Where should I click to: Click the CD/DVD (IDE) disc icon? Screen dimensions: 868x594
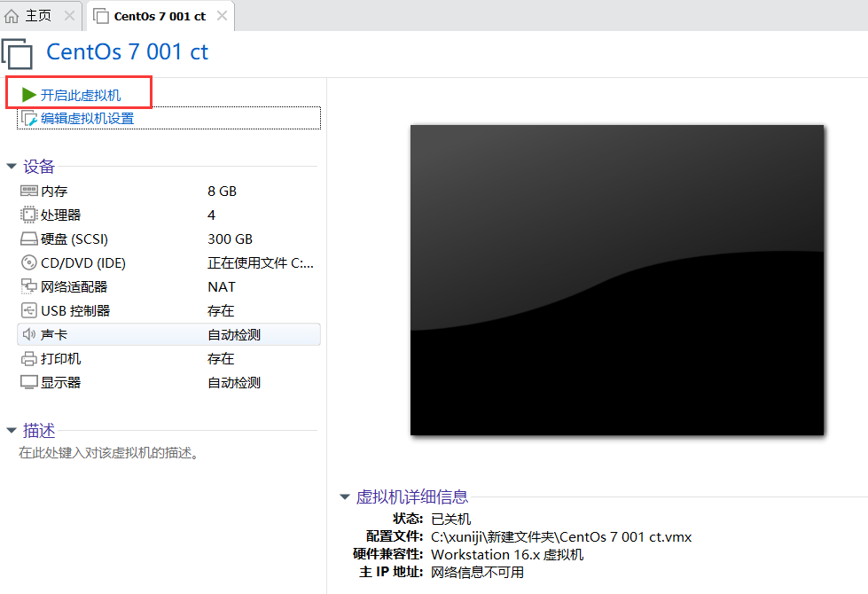tap(28, 262)
